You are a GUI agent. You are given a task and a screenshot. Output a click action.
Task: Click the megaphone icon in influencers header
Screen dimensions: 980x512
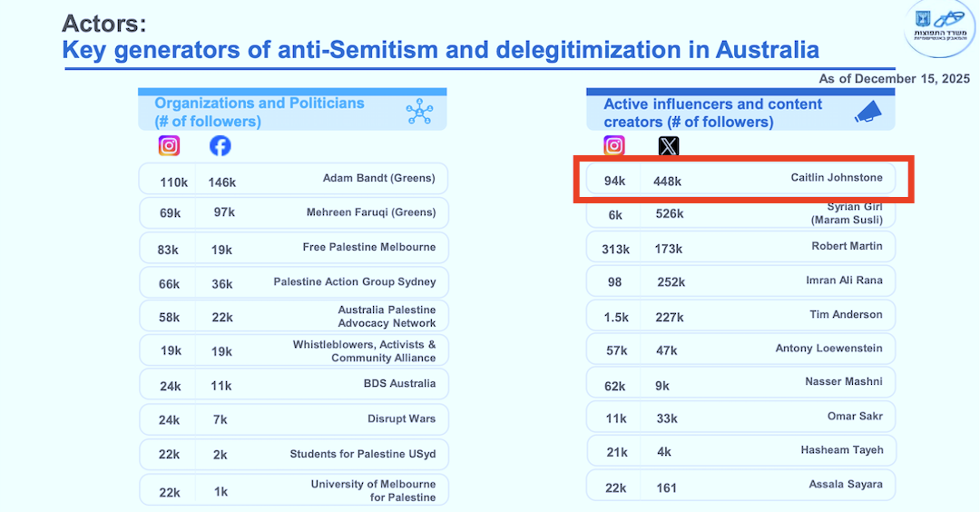pyautogui.click(x=867, y=112)
